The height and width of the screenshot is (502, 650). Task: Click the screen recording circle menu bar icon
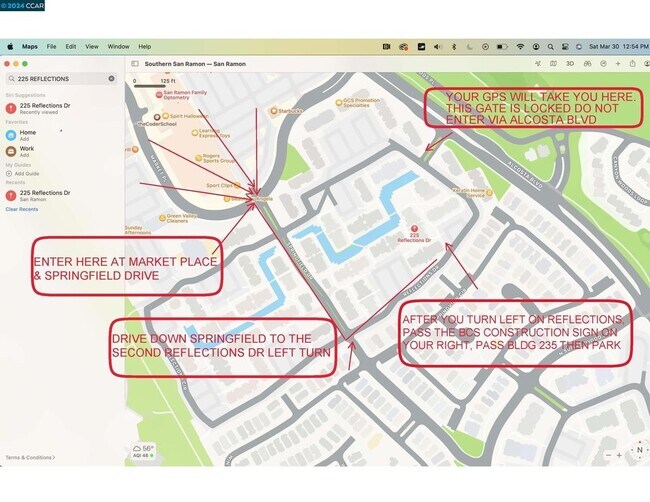485,47
